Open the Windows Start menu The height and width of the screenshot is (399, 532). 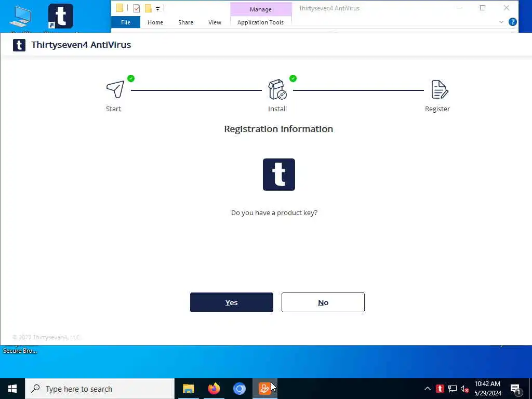coord(12,389)
